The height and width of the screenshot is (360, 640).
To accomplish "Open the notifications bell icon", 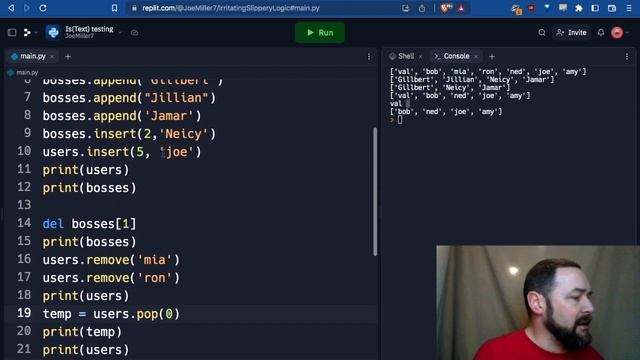I will click(601, 33).
